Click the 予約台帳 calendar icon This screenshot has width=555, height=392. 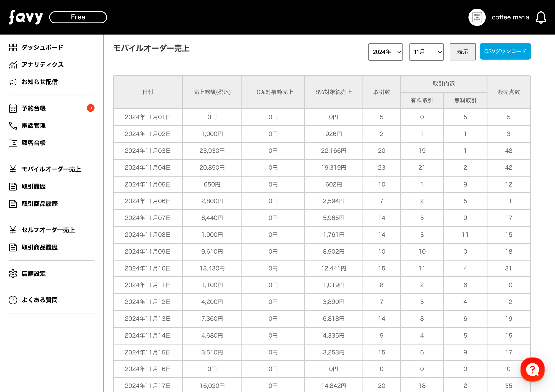(x=13, y=108)
